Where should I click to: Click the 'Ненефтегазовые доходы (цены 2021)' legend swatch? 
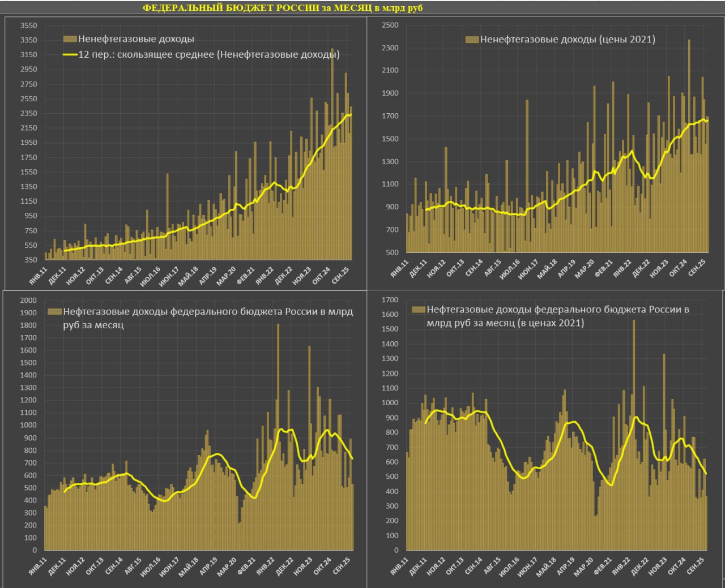[x=472, y=40]
